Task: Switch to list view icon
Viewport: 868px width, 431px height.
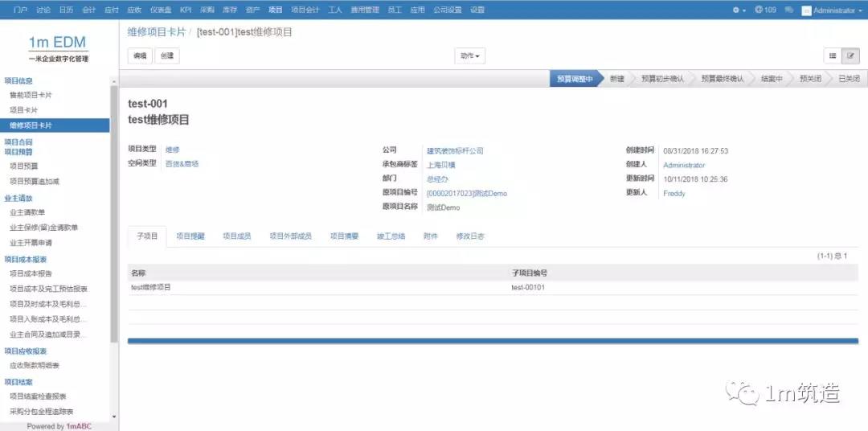Action: tap(833, 55)
